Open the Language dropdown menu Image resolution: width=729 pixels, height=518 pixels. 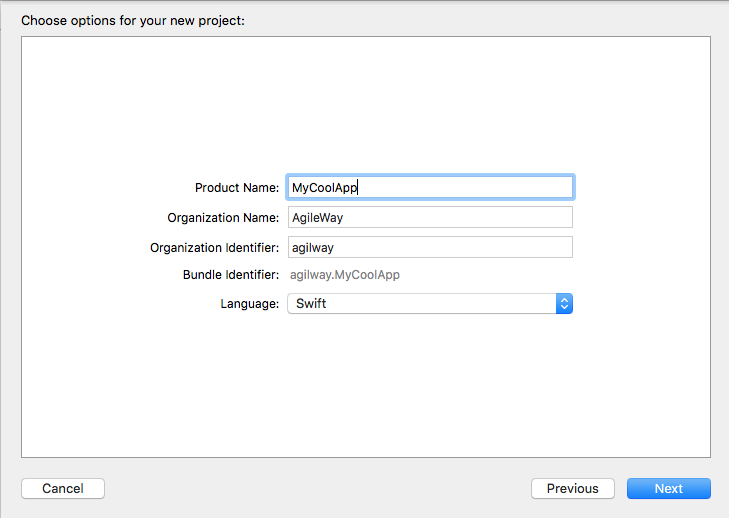428,304
